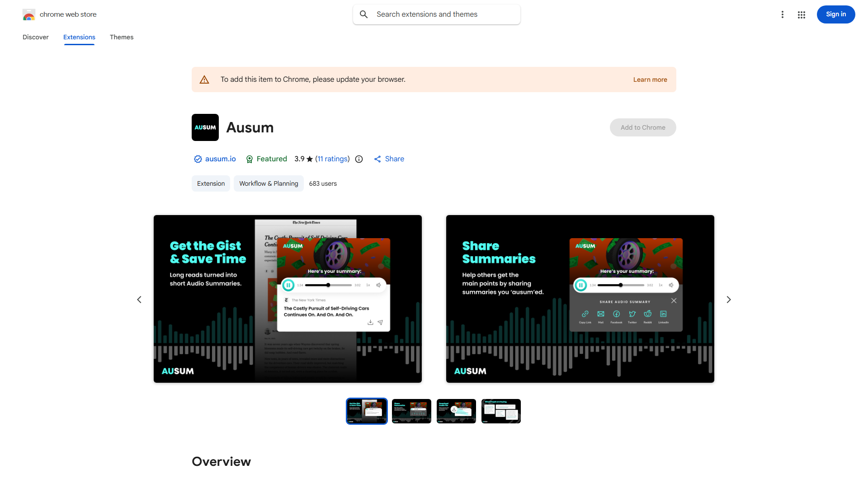Open the Google apps grid
This screenshot has width=868, height=488.
click(x=802, y=14)
